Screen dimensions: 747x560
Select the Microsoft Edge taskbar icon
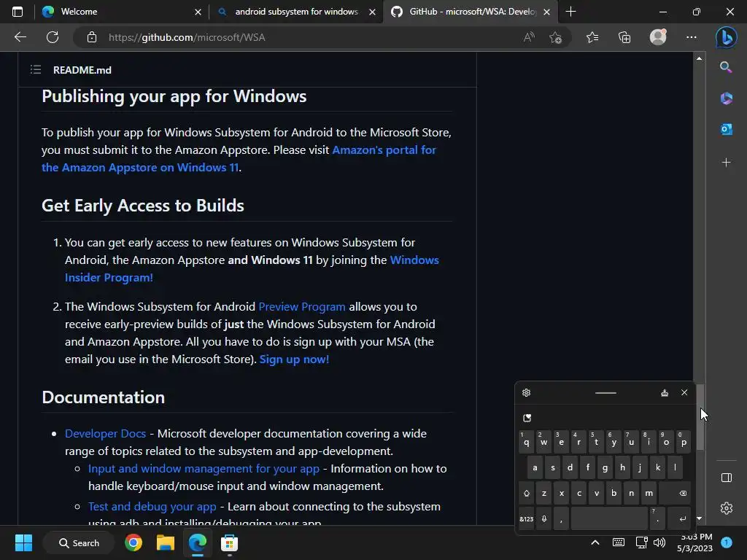pos(197,542)
